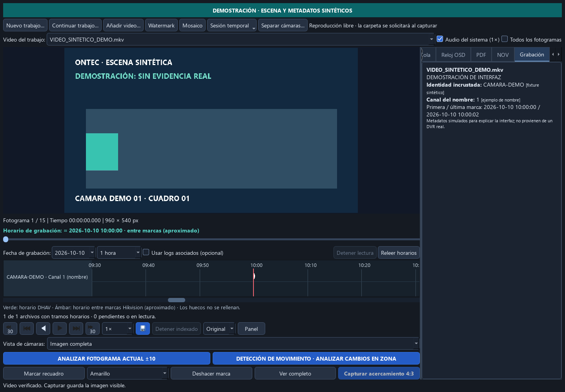Click Detener indexado button
Screen dimensions: 565x392
point(177,328)
